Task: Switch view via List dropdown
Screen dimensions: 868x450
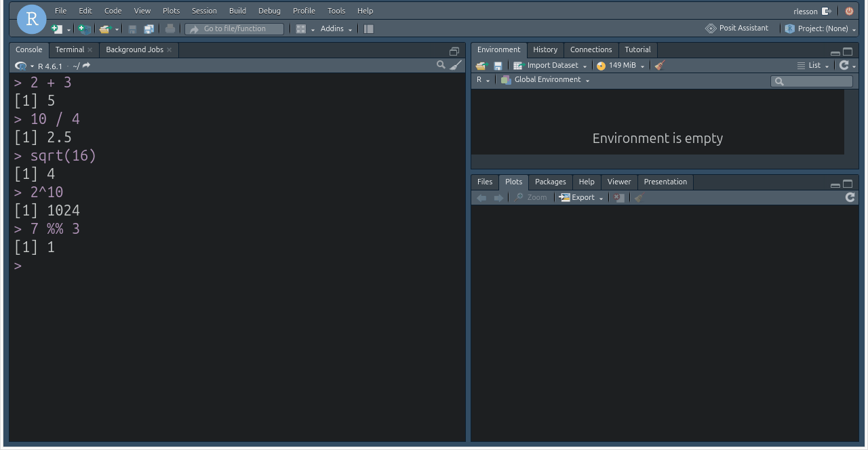Action: (813, 66)
